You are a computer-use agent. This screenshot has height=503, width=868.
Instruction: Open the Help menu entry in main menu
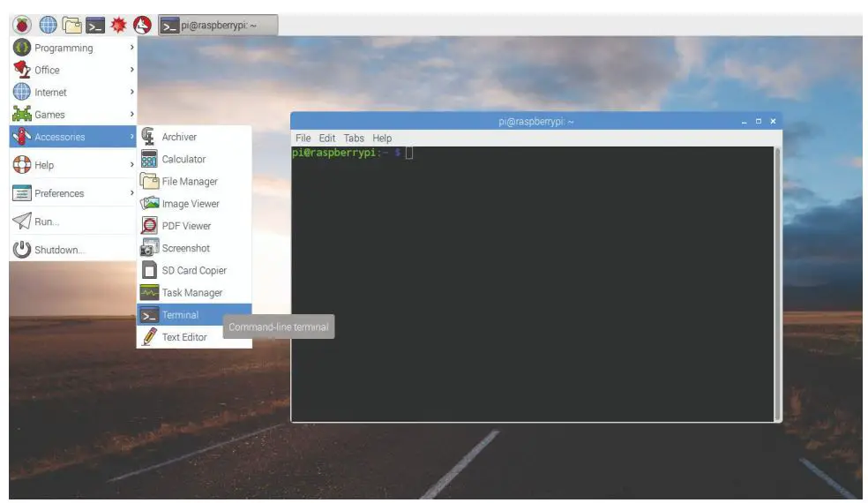pos(73,164)
